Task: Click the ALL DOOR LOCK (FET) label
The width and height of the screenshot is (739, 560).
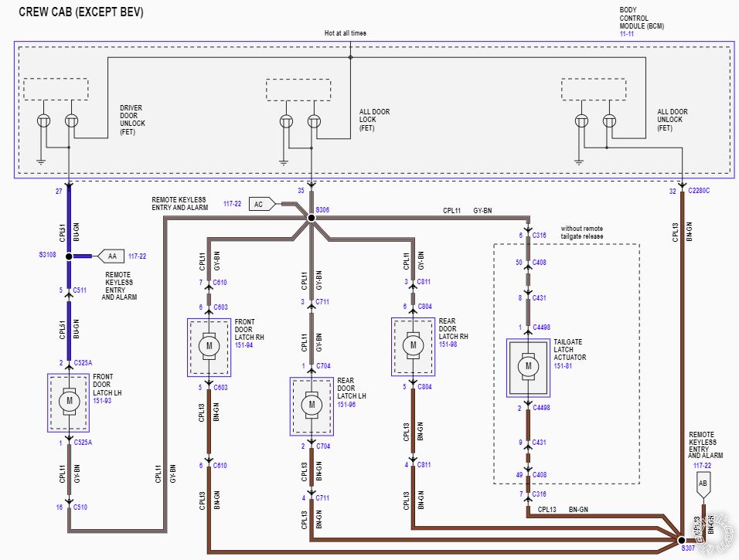Action: tap(375, 120)
